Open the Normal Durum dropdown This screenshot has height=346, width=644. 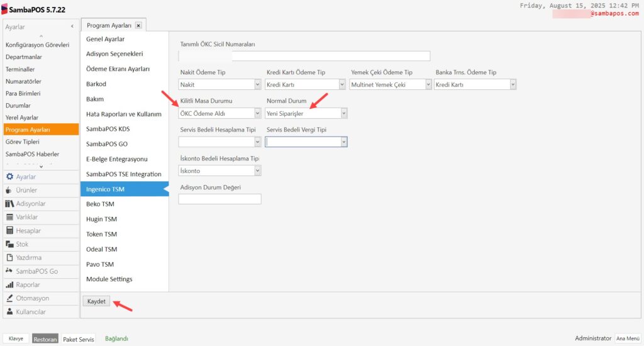coord(344,113)
